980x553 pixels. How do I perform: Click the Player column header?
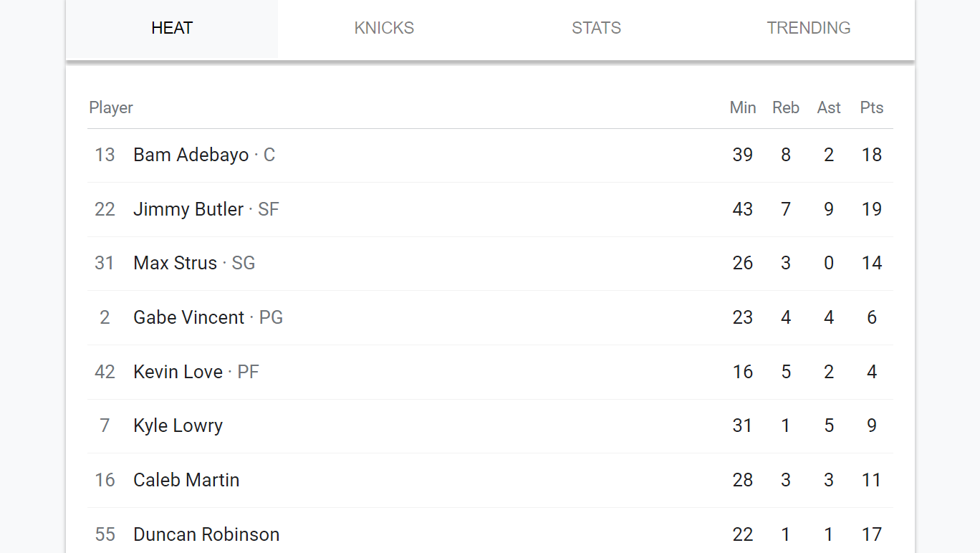[111, 108]
